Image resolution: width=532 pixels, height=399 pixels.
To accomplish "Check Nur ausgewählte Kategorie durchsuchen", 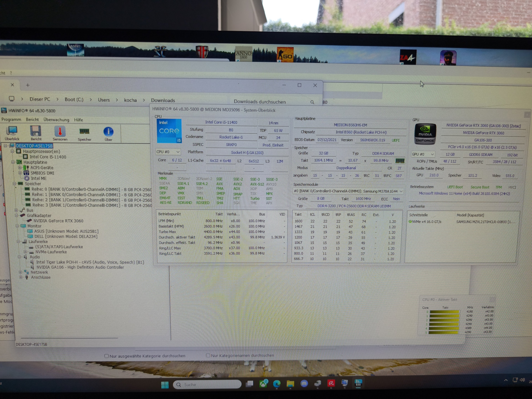I will click(107, 356).
